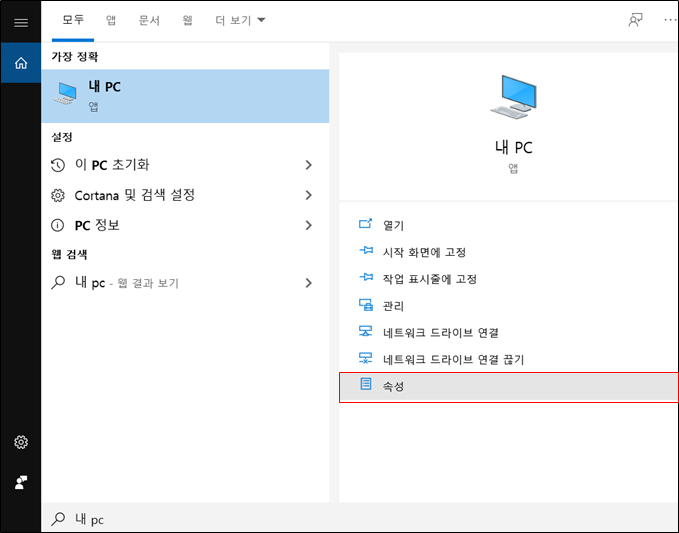This screenshot has height=533, width=679.
Task: Choose 관리 action
Action: click(508, 306)
